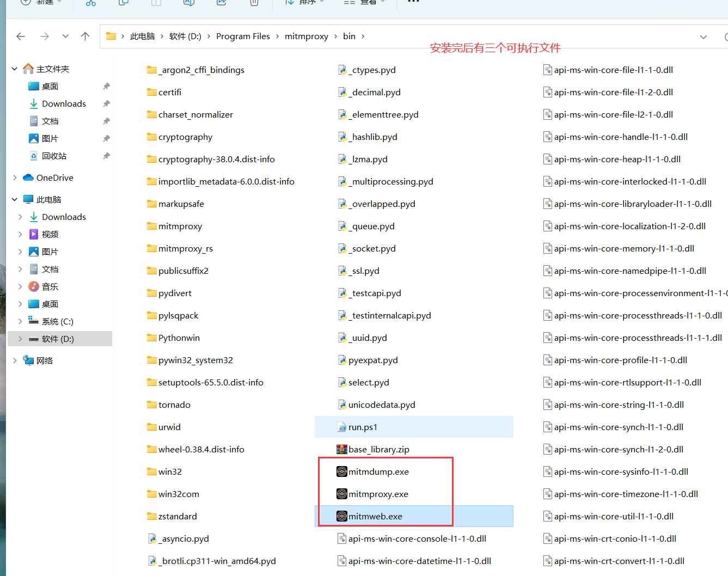Click the 软件 (D:) drive icon in sidebar
The width and height of the screenshot is (728, 576).
click(x=34, y=339)
